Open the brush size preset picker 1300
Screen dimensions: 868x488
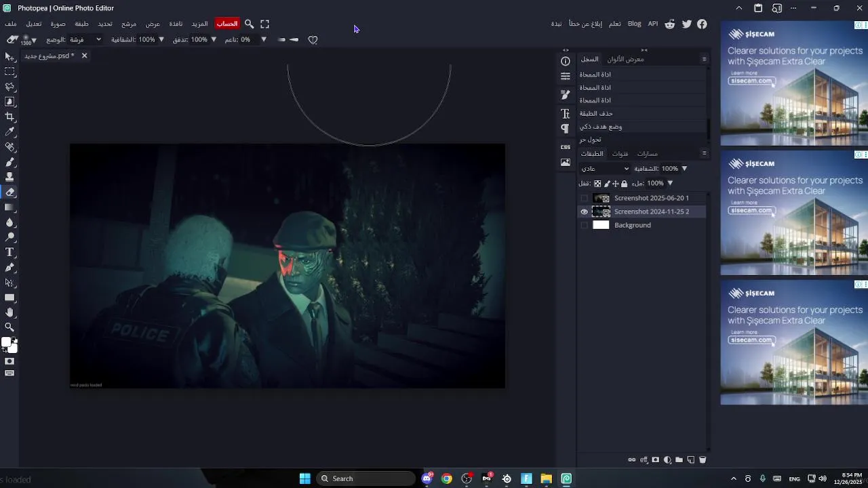27,40
